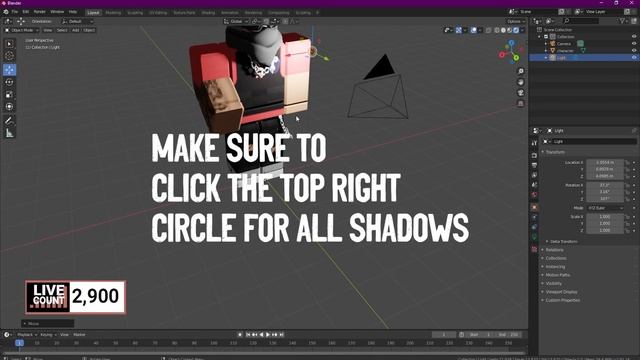The width and height of the screenshot is (640, 360).
Task: Open the timeline Marker menu
Action: [x=79, y=335]
